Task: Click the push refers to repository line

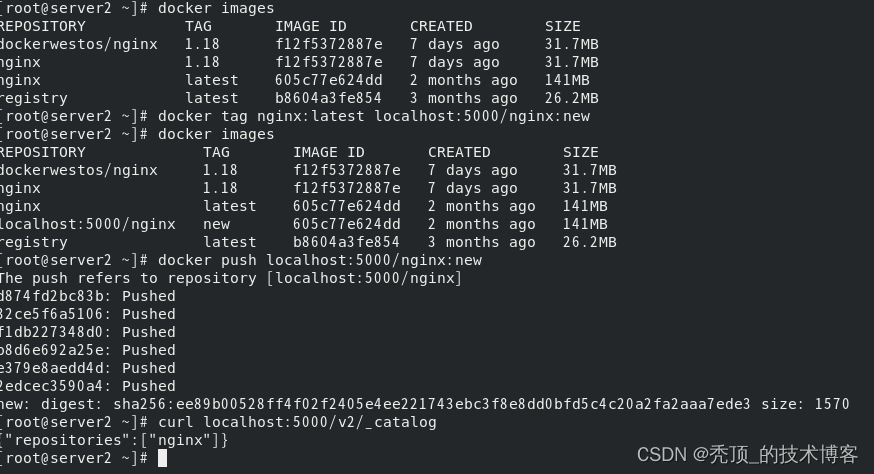Action: tap(231, 278)
